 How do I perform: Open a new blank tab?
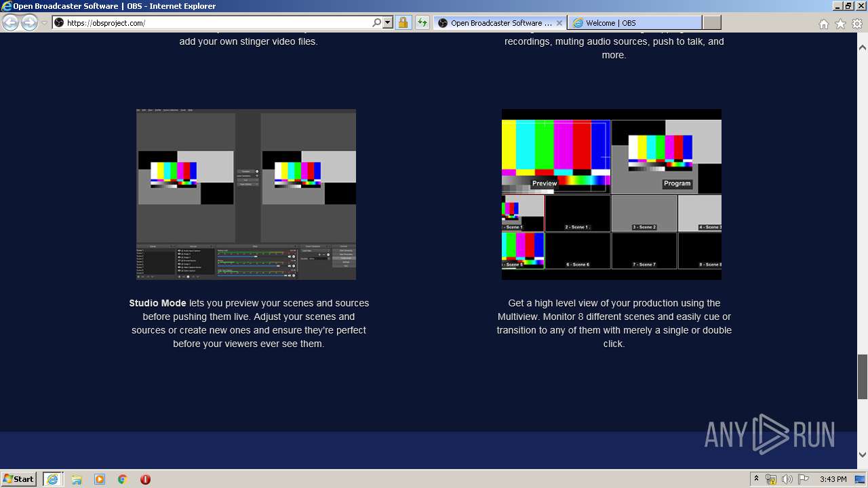(711, 22)
